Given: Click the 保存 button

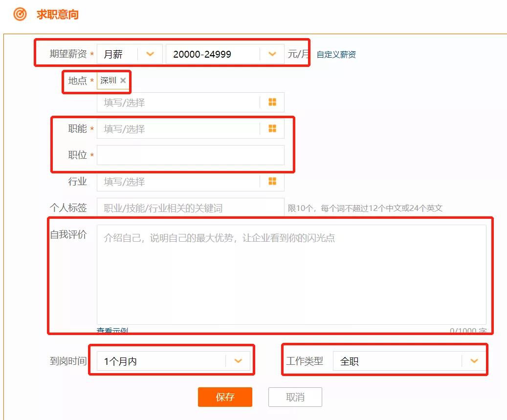Looking at the screenshot, I should coord(225,397).
